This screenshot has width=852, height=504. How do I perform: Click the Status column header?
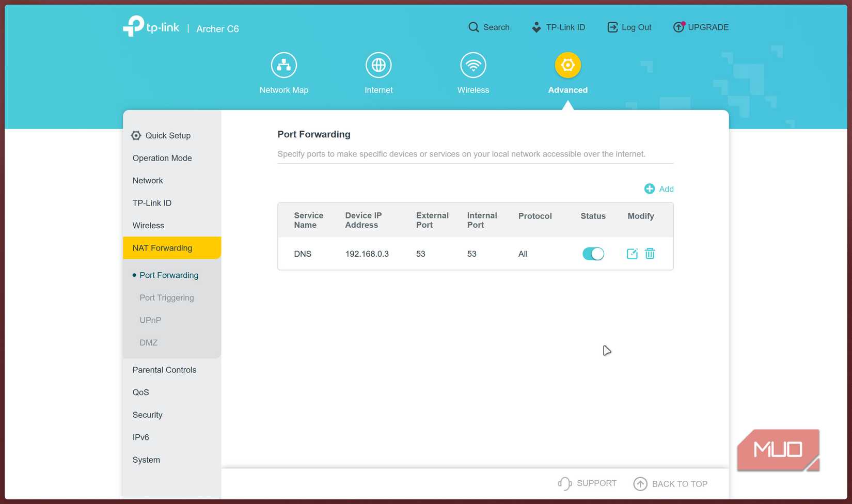click(x=593, y=216)
